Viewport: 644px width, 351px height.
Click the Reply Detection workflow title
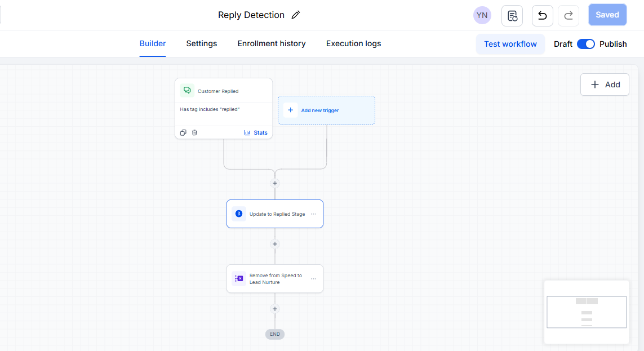click(251, 15)
